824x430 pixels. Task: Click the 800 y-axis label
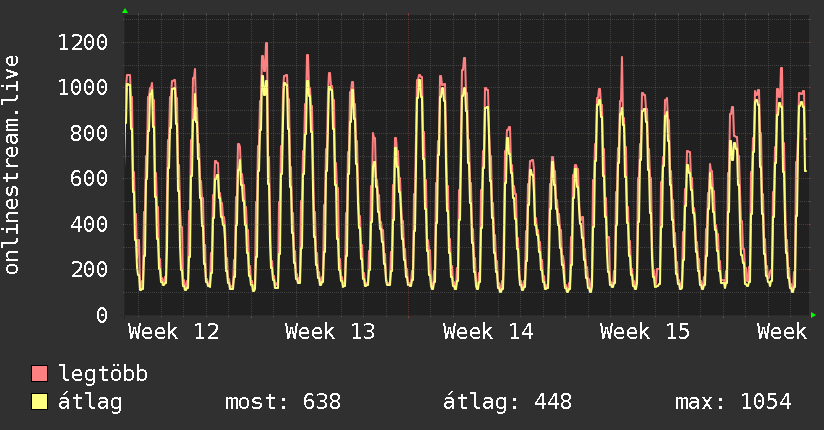[89, 133]
